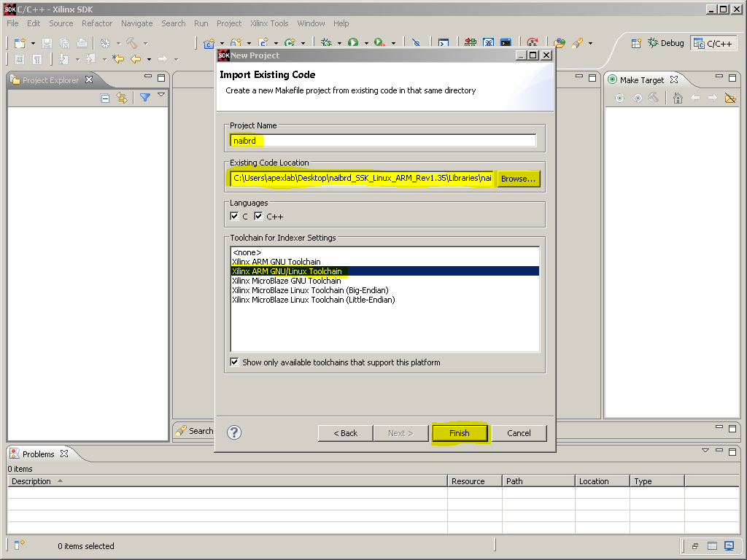Screen dimensions: 747x560
Task: Uncheck the C language checkbox
Action: (234, 216)
